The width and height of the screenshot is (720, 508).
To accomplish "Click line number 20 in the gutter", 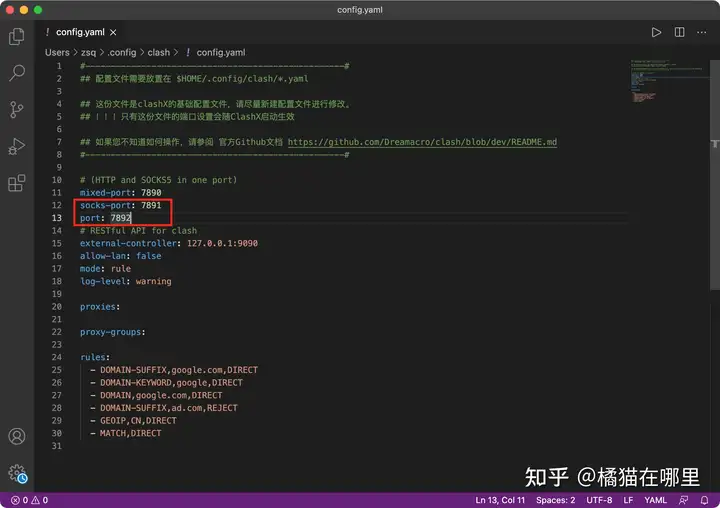I will tap(56, 306).
